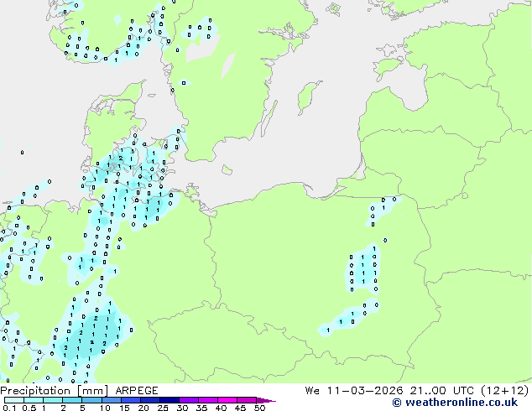532x411 pixels.
Task: Click the 'We' weekday label
Action: pos(312,391)
